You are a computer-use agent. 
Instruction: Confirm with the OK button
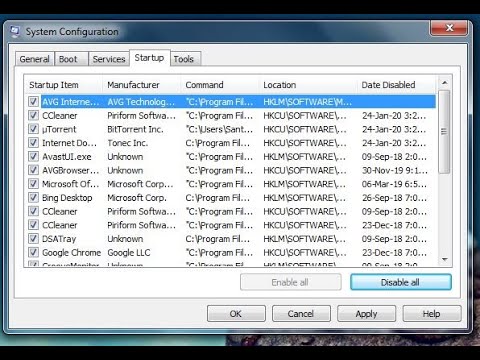pos(236,314)
